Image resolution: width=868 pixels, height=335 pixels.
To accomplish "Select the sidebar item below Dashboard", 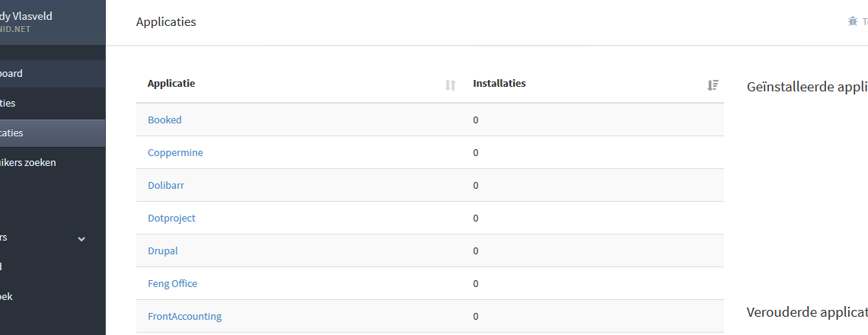I will pos(53,104).
